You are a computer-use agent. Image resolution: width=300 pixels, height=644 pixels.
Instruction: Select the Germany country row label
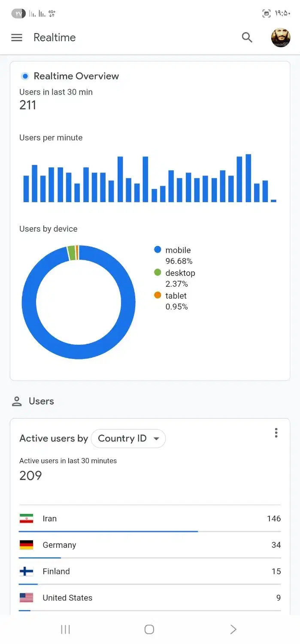[59, 545]
